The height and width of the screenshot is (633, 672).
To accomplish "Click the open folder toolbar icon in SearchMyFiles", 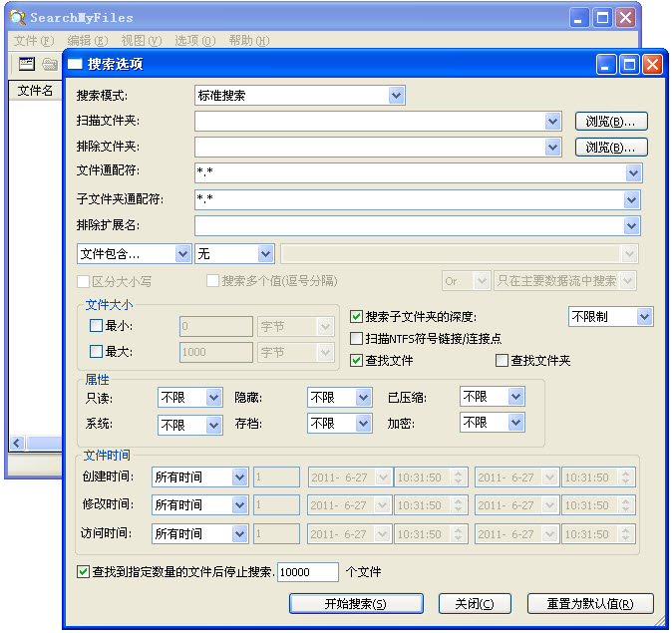I will 50,64.
